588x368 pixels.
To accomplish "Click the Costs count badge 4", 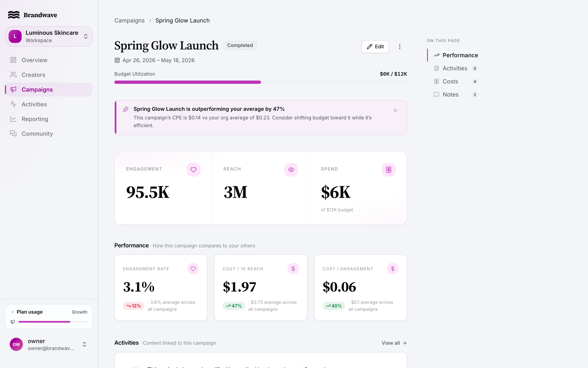I will [x=475, y=82].
